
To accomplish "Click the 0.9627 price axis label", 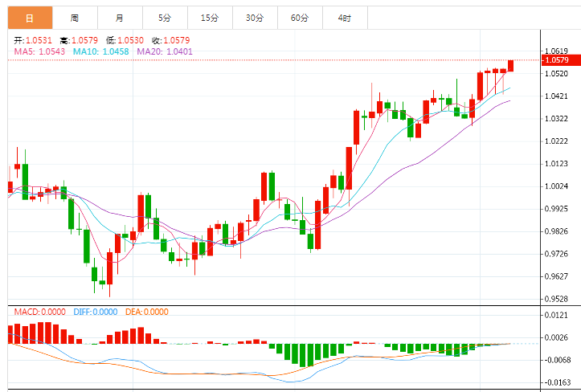I will (x=556, y=276).
